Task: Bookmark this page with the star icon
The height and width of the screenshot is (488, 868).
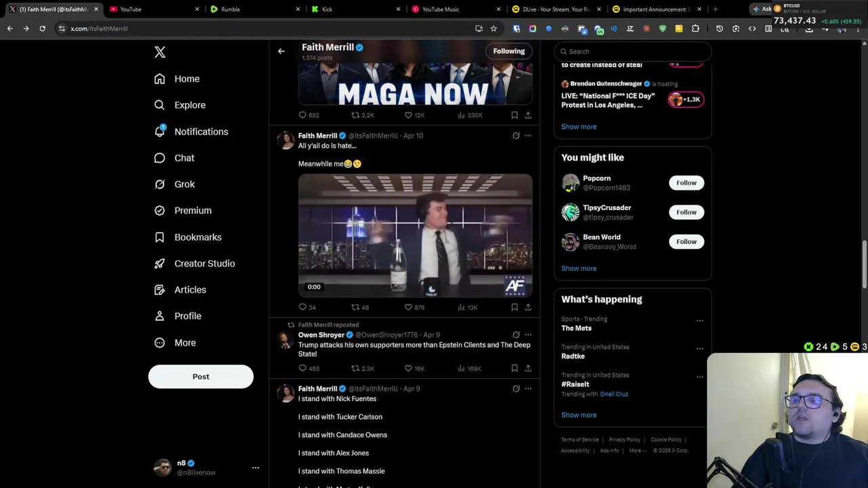Action: (494, 28)
